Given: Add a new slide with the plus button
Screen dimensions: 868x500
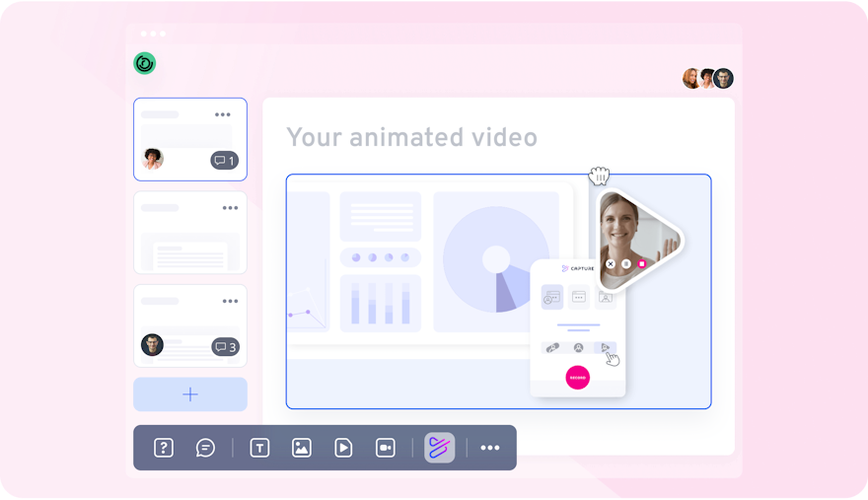Looking at the screenshot, I should click(190, 394).
